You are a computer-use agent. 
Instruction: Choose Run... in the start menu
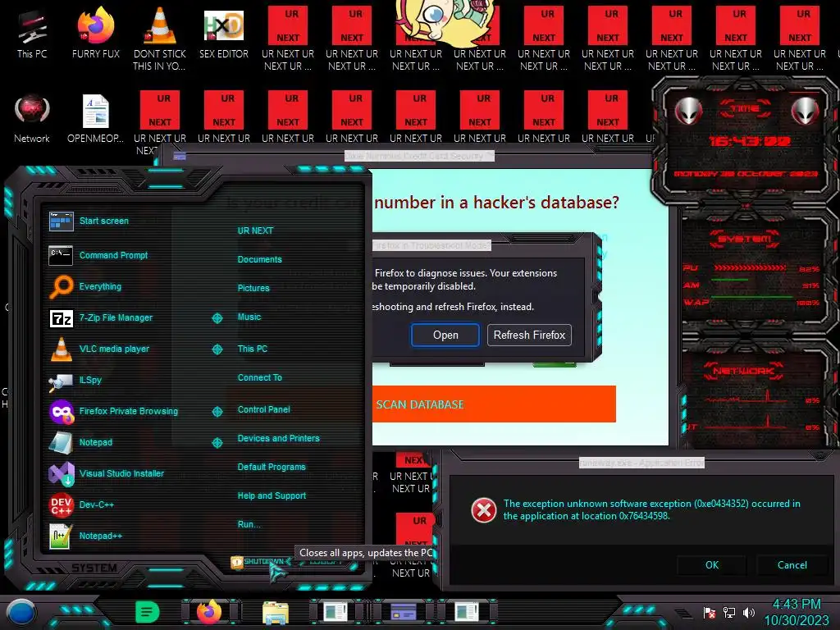(x=249, y=524)
